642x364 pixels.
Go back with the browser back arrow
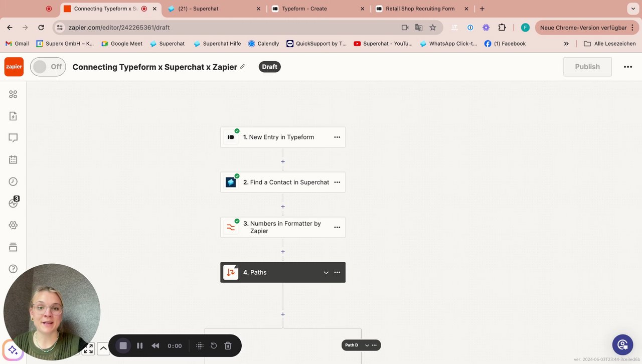click(10, 28)
